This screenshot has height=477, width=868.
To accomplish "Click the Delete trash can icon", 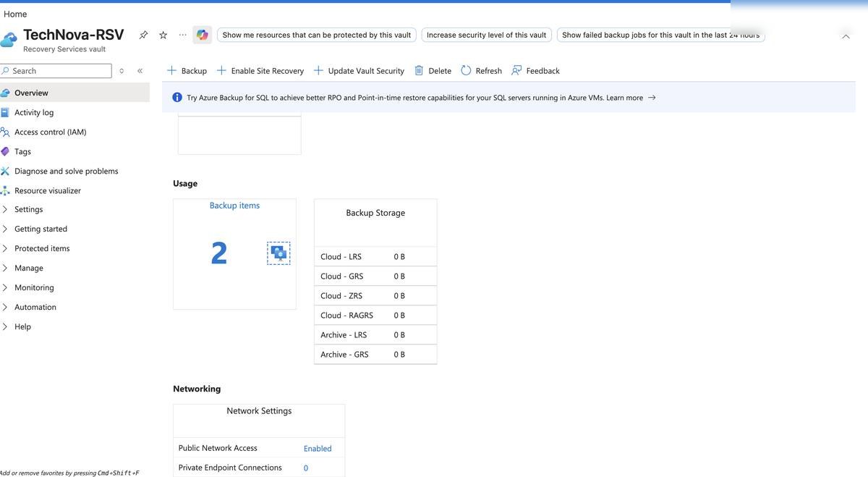I will [x=419, y=70].
